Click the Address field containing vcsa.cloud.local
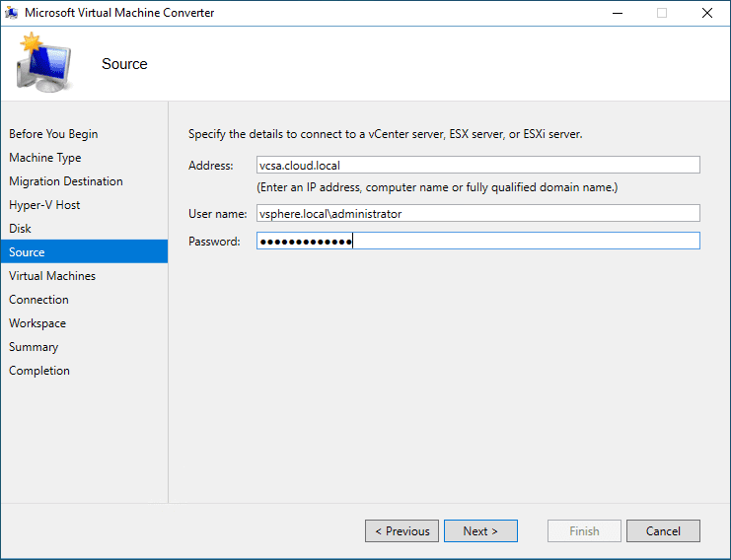 tap(477, 165)
